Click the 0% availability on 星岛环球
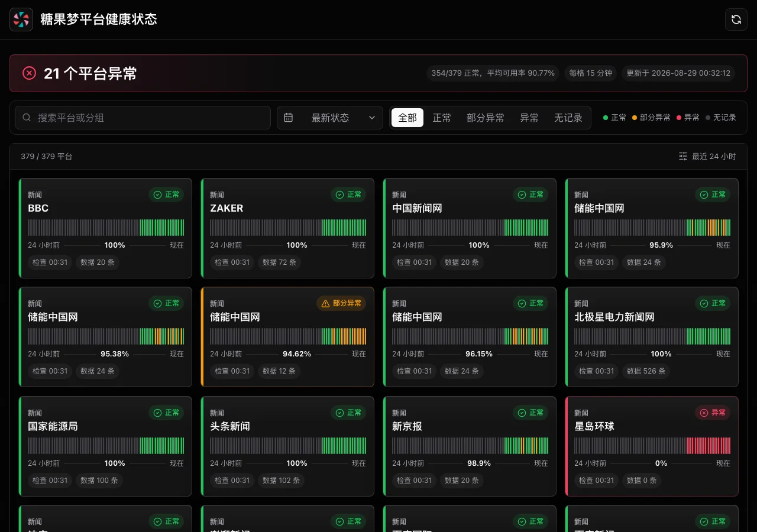The width and height of the screenshot is (757, 532). click(x=661, y=463)
